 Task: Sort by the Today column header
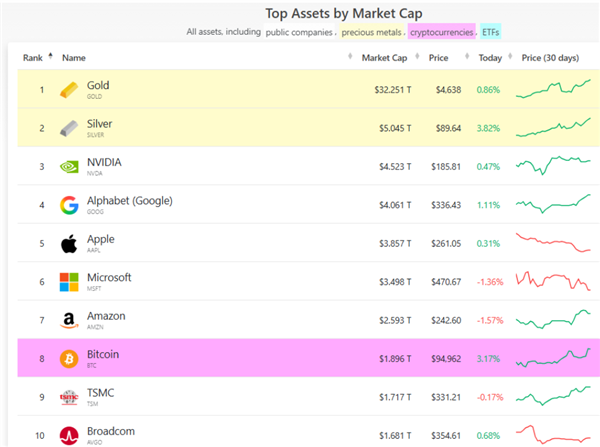490,58
